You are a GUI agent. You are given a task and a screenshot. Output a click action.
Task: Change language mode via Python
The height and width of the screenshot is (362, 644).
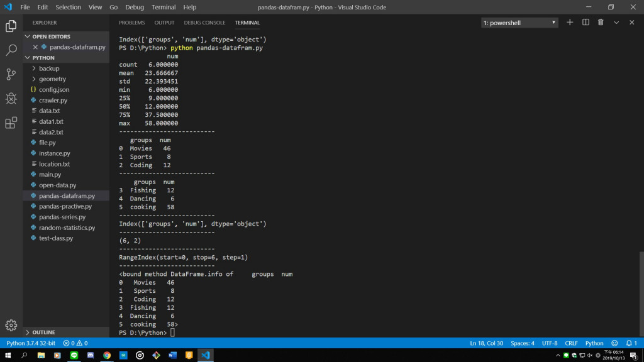tap(594, 343)
